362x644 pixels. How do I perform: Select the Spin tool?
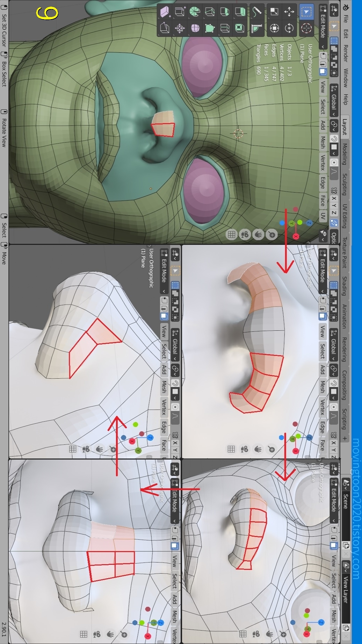tap(195, 12)
